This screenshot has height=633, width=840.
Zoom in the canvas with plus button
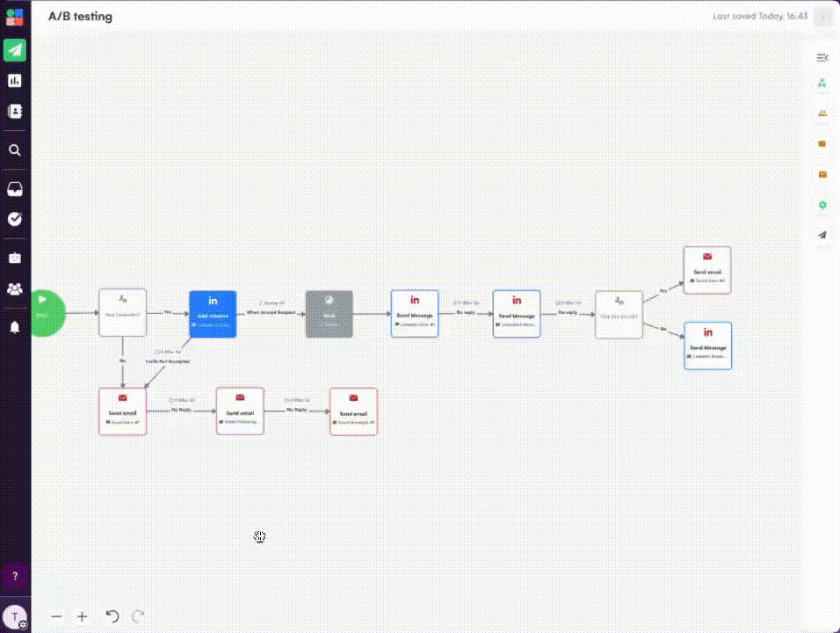click(x=82, y=617)
